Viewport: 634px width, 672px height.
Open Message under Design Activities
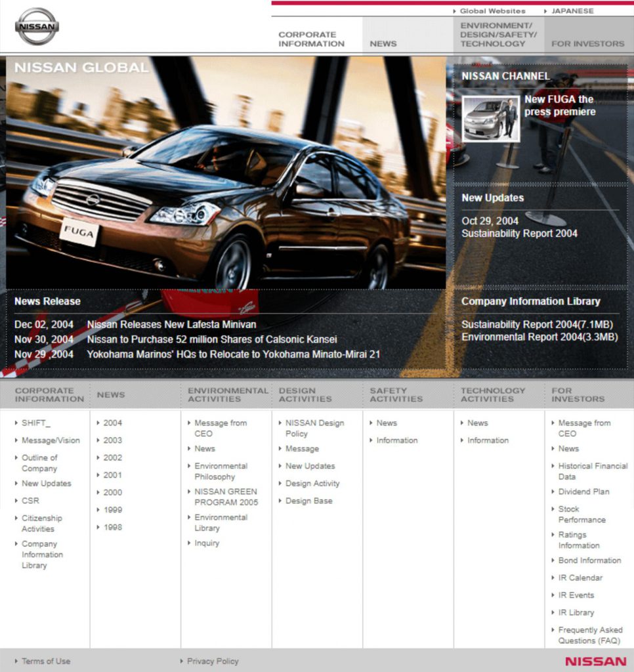(x=302, y=449)
